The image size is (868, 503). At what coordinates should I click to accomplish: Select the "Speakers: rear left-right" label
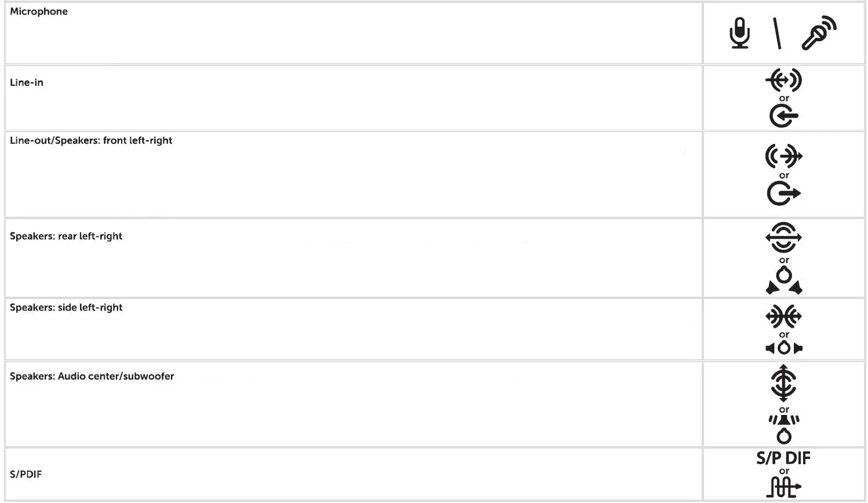tap(66, 236)
